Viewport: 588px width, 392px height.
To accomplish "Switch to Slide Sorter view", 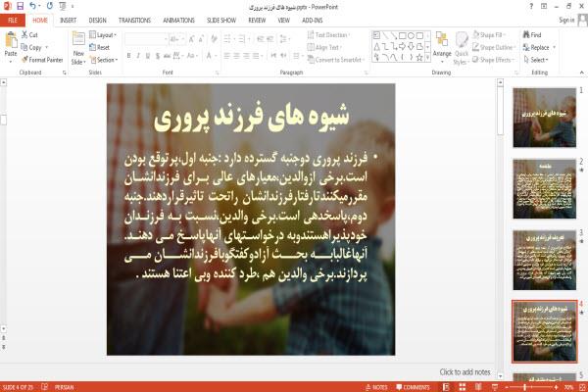I will click(463, 387).
